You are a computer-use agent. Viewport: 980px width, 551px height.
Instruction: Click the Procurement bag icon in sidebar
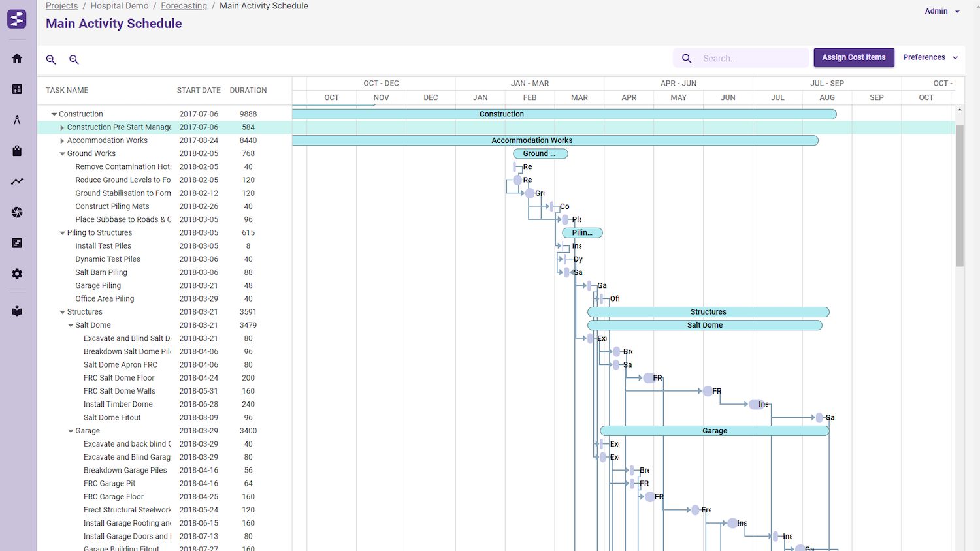pyautogui.click(x=17, y=150)
